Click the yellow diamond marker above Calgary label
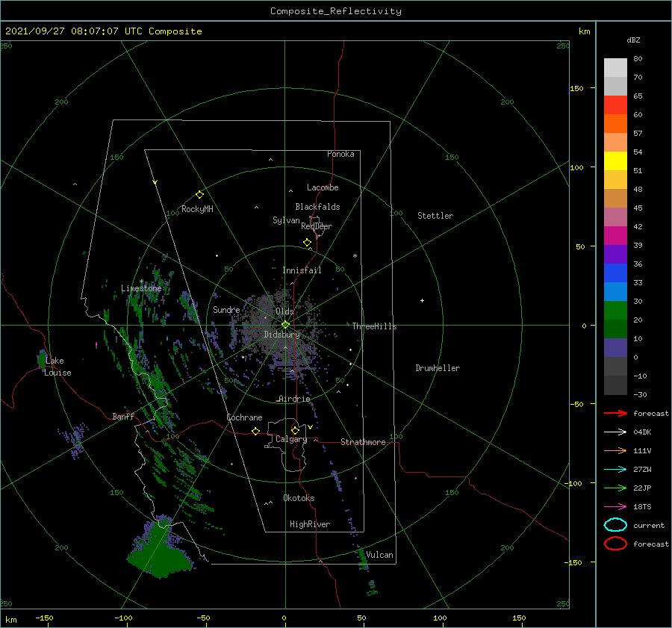The width and height of the screenshot is (672, 628). [x=295, y=430]
